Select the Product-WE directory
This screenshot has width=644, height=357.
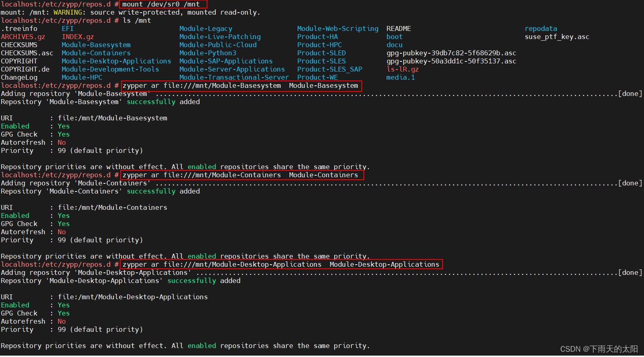click(x=318, y=77)
